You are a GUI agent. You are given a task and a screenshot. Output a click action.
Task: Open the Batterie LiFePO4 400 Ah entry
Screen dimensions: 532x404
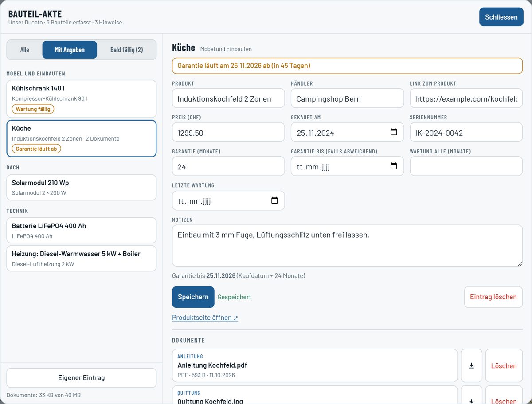82,230
